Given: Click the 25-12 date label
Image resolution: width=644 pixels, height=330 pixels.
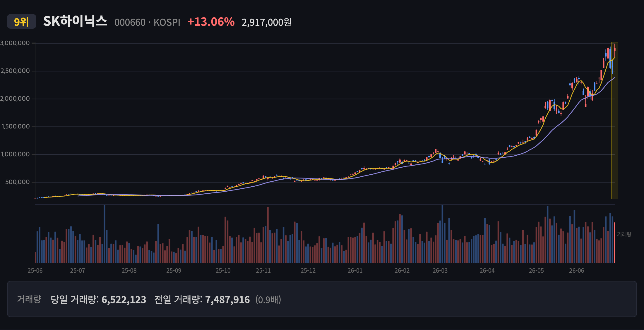Looking at the screenshot, I should (x=308, y=271).
